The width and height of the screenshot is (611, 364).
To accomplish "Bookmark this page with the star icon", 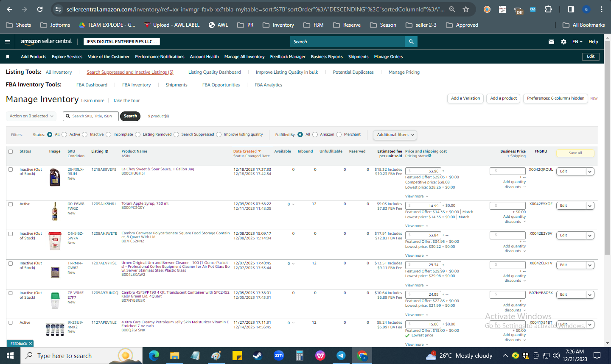I will 466,9.
